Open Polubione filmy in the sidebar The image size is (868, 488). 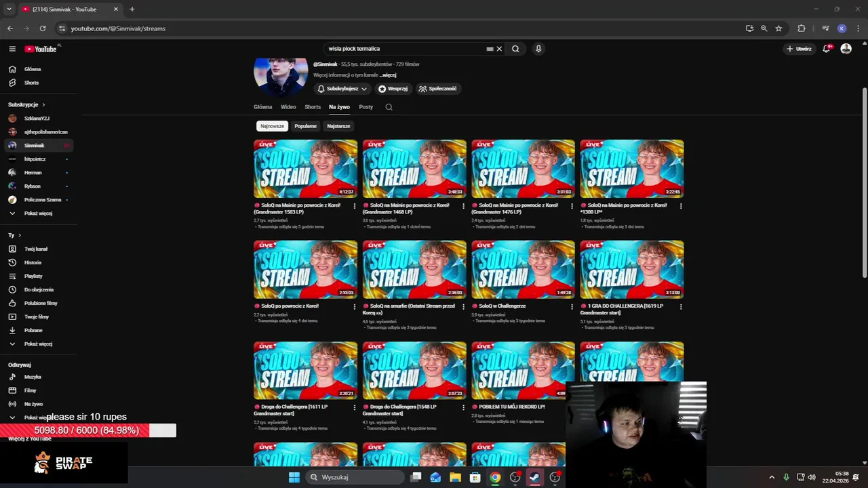pos(39,303)
